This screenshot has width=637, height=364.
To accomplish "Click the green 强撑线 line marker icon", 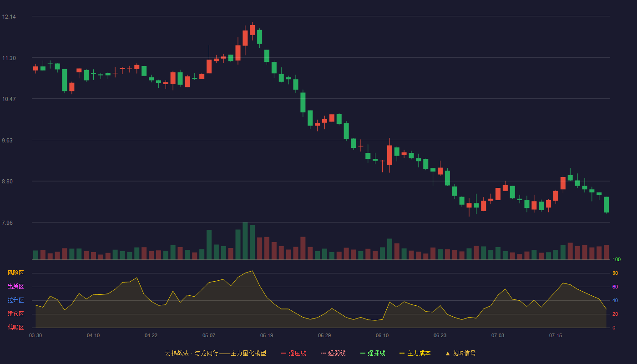I will (363, 353).
